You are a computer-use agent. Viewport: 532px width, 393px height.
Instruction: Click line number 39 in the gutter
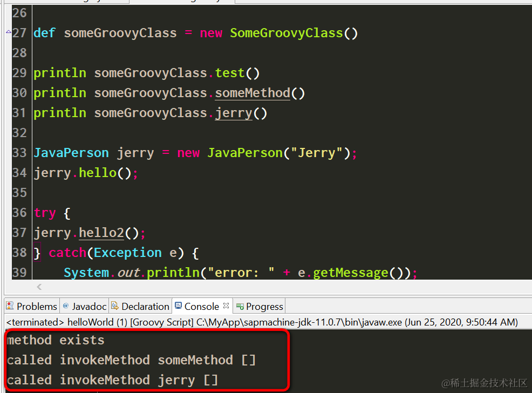(x=19, y=273)
